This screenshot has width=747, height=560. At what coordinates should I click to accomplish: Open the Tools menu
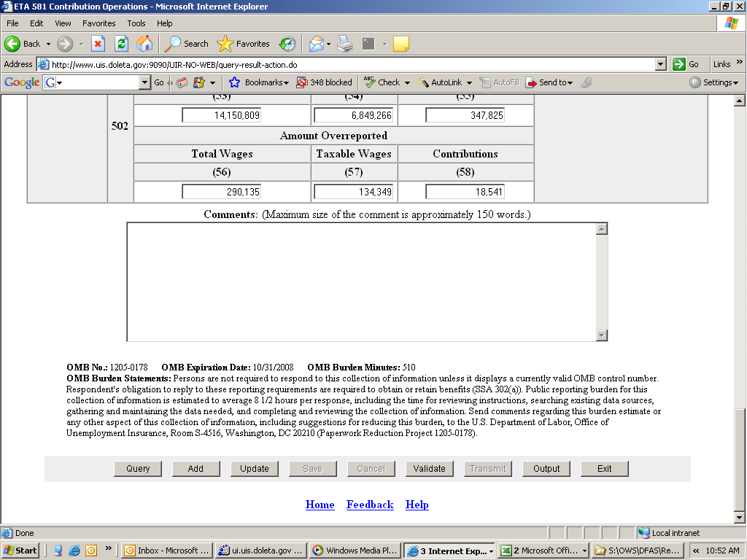coord(136,23)
